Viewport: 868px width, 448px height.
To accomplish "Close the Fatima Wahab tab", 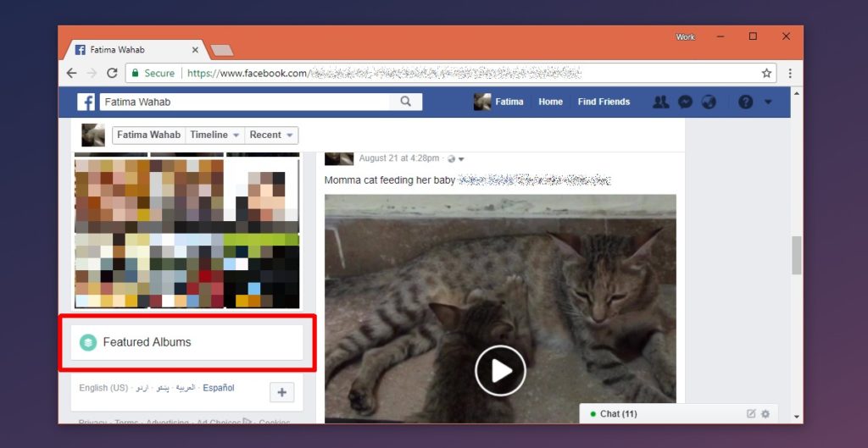I will pos(195,50).
